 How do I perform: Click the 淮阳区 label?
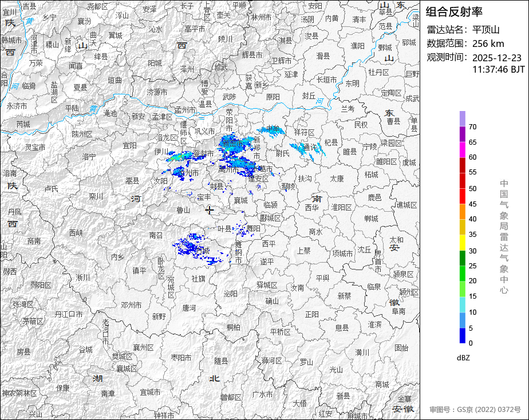tap(341, 207)
